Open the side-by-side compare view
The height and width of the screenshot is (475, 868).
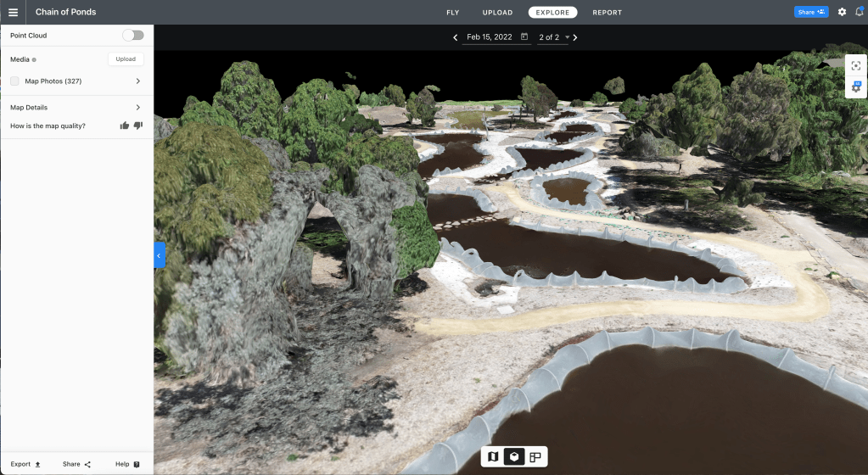pos(535,457)
